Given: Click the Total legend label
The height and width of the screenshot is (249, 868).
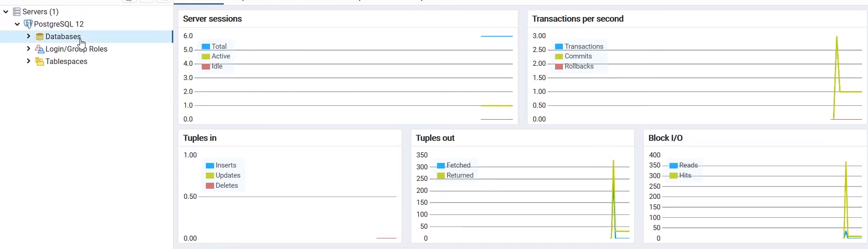Looking at the screenshot, I should point(219,46).
